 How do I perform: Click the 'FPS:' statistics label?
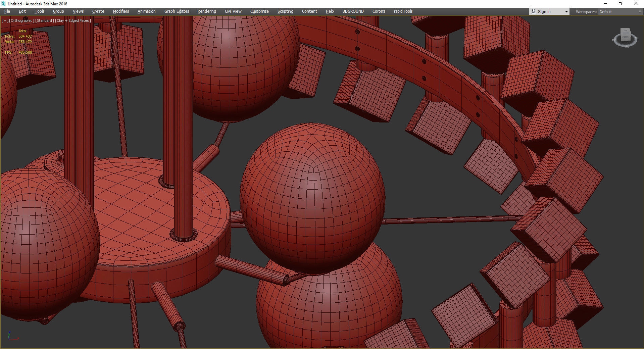9,52
